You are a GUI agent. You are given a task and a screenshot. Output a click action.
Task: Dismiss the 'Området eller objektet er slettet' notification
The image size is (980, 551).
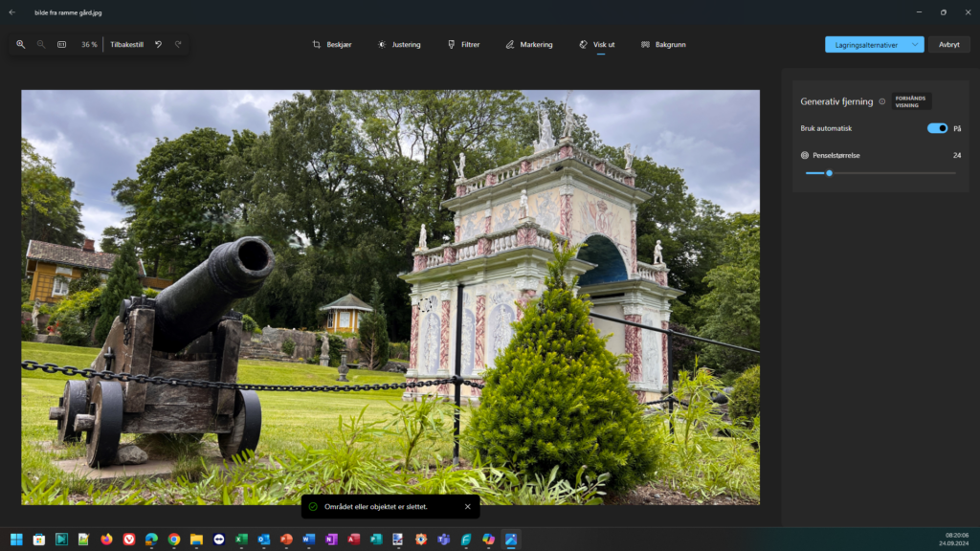tap(468, 507)
